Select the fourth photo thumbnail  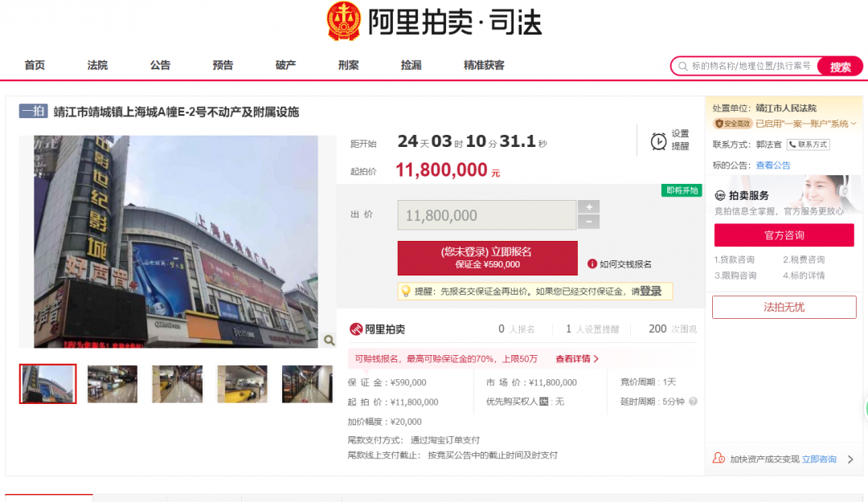point(243,384)
